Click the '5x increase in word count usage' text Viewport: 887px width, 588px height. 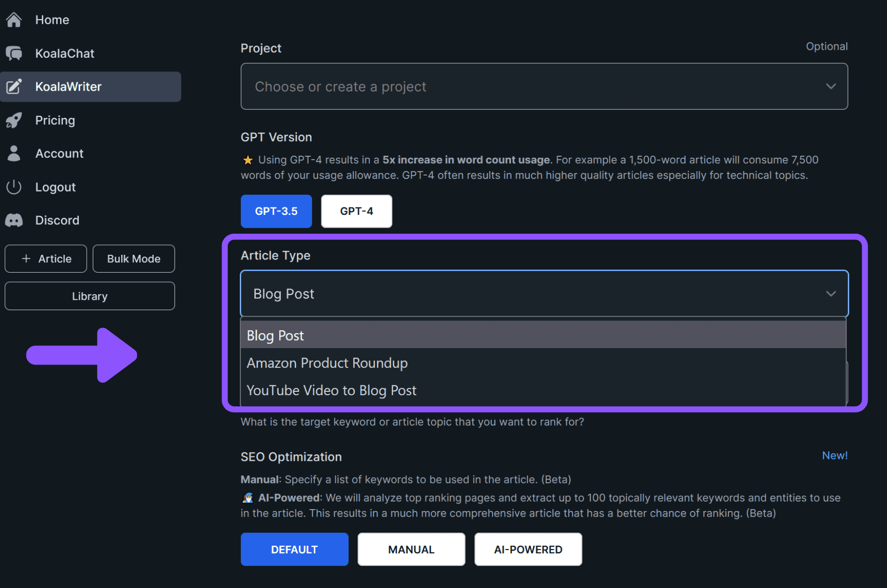pos(466,160)
